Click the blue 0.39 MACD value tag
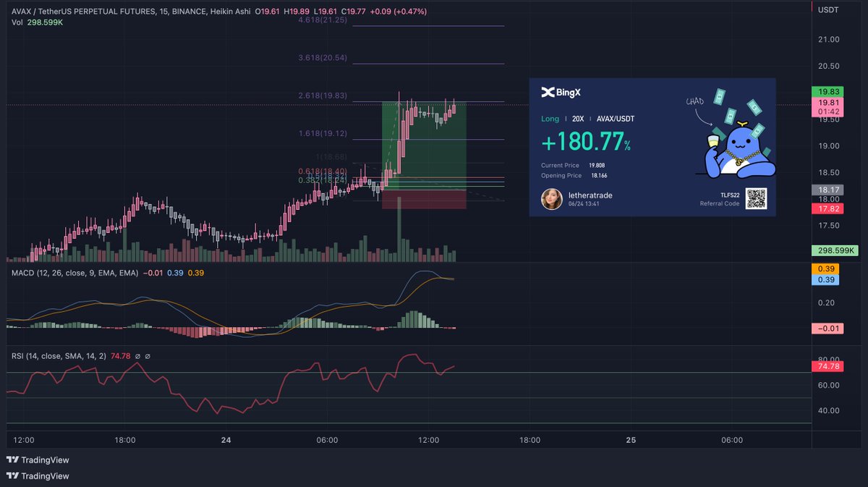This screenshot has width=868, height=487. [x=826, y=279]
